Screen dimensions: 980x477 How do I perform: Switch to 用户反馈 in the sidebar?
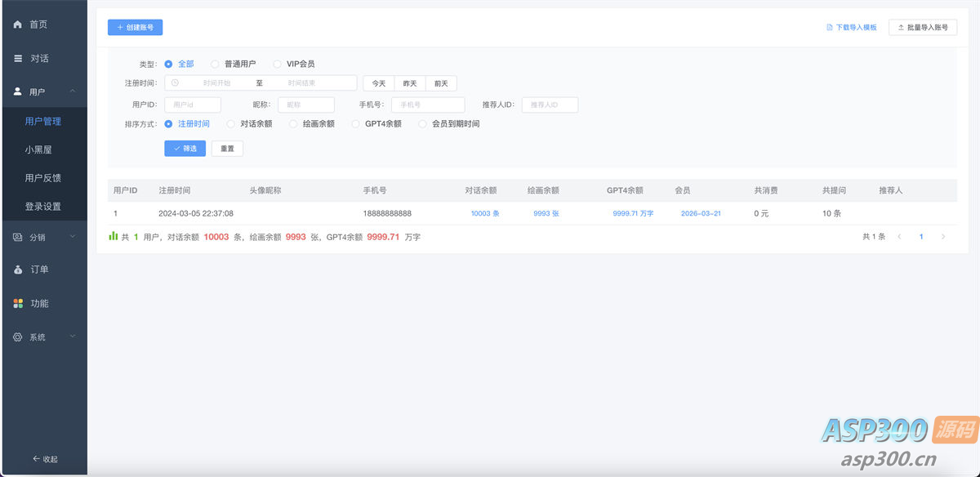[x=42, y=177]
